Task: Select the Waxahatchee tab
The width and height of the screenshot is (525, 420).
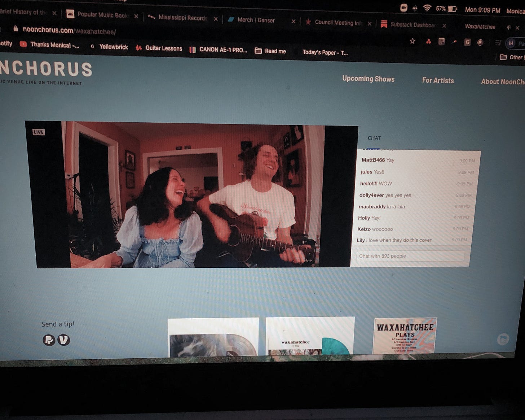Action: [x=480, y=26]
